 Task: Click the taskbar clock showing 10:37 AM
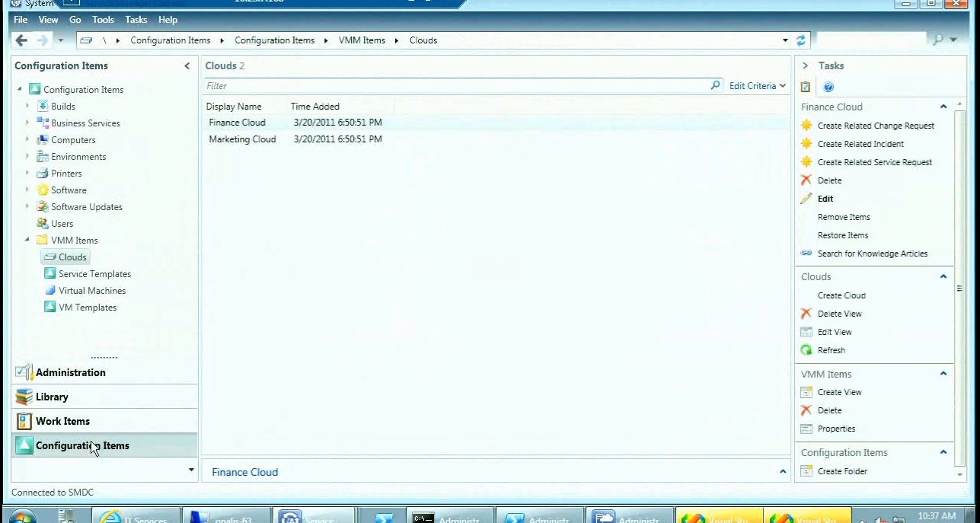[x=937, y=516]
